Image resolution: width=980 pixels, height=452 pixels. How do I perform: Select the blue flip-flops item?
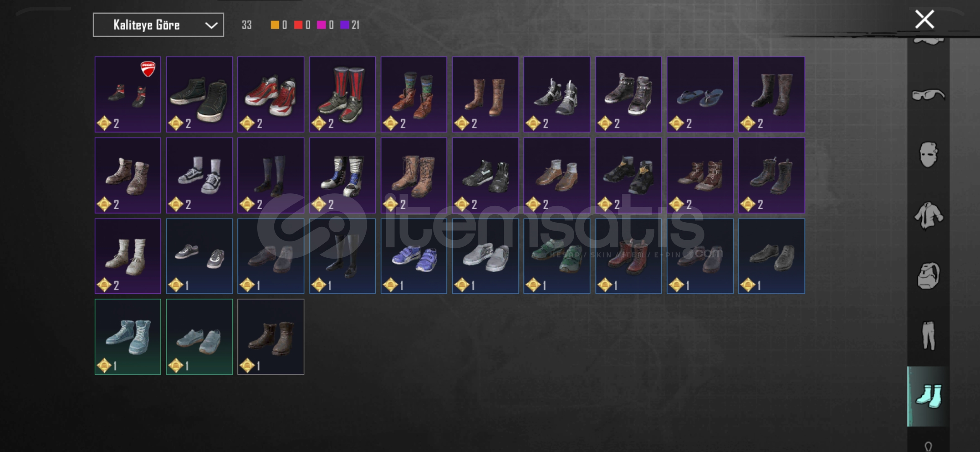click(x=700, y=95)
